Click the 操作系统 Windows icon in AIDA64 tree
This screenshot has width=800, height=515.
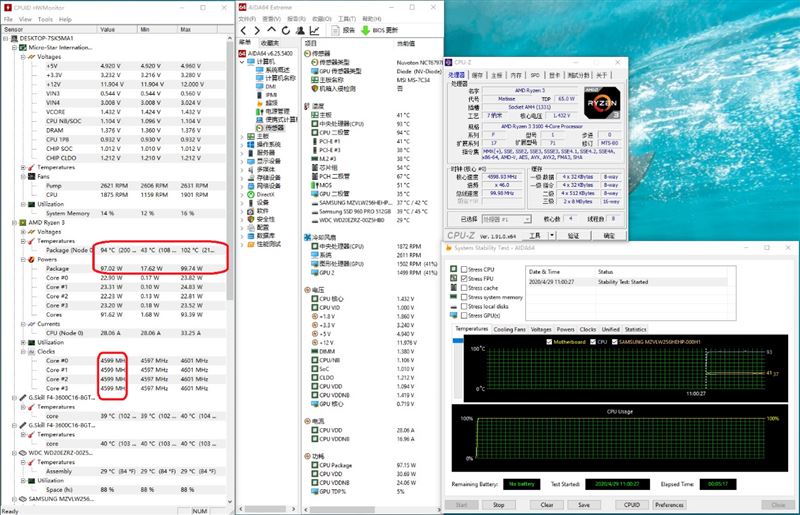[x=251, y=144]
